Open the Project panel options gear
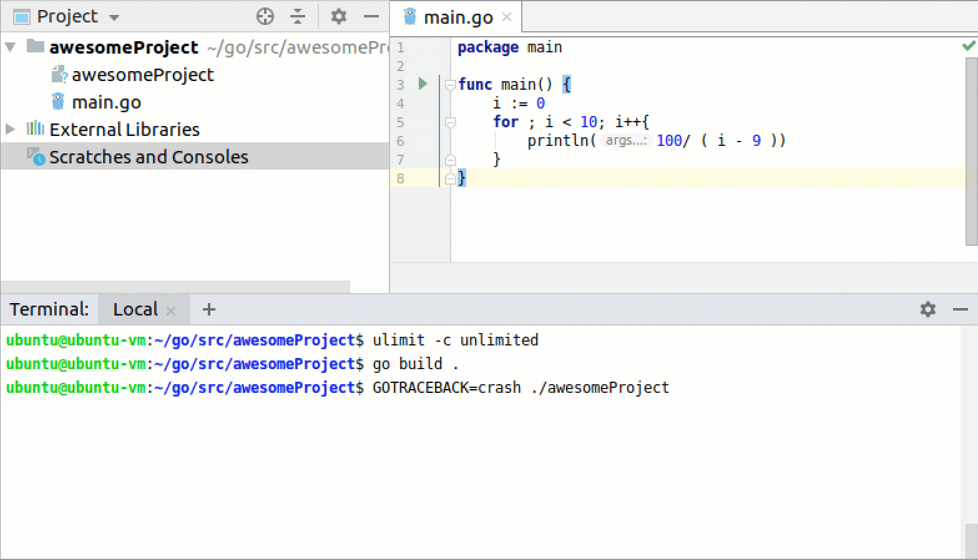Image resolution: width=978 pixels, height=560 pixels. [338, 17]
